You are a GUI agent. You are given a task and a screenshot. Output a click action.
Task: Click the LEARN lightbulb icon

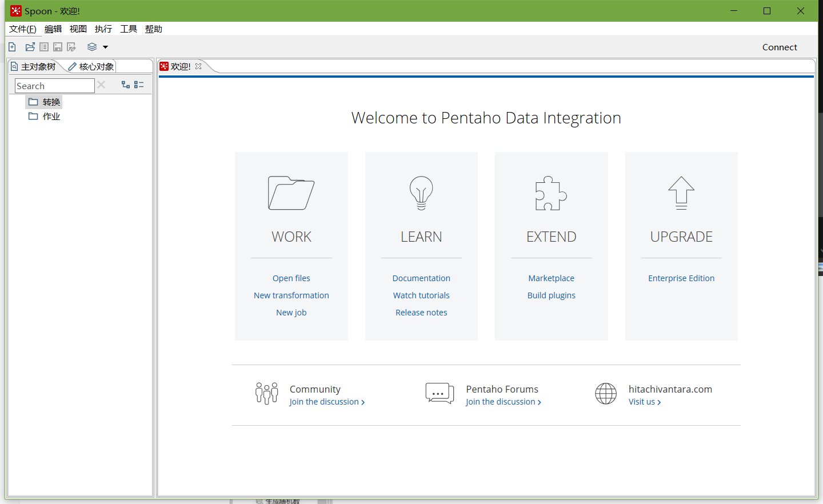[421, 193]
